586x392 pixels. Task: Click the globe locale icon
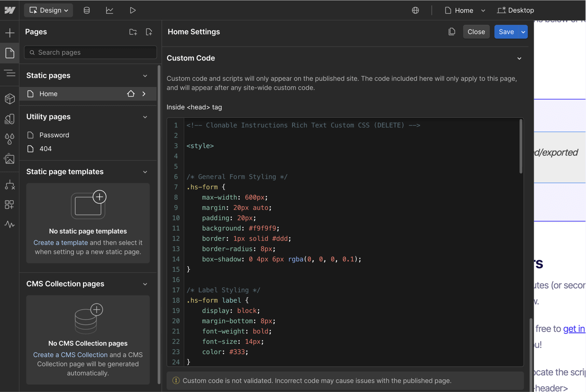pyautogui.click(x=415, y=10)
